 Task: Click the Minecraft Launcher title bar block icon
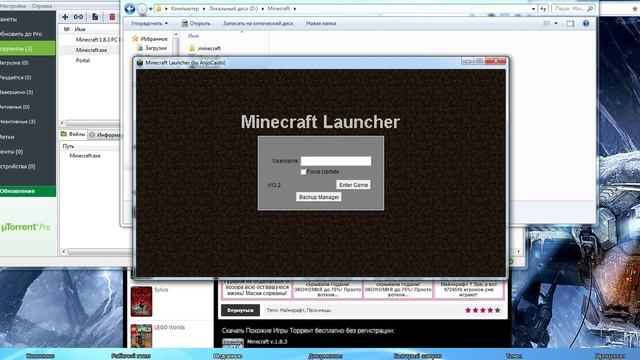(x=140, y=62)
